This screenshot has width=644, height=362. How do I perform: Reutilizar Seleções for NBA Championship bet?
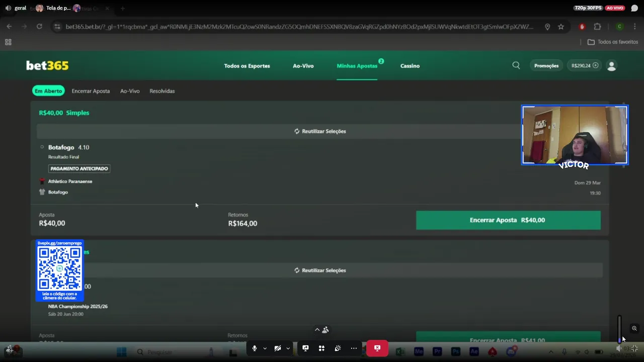coord(320,270)
